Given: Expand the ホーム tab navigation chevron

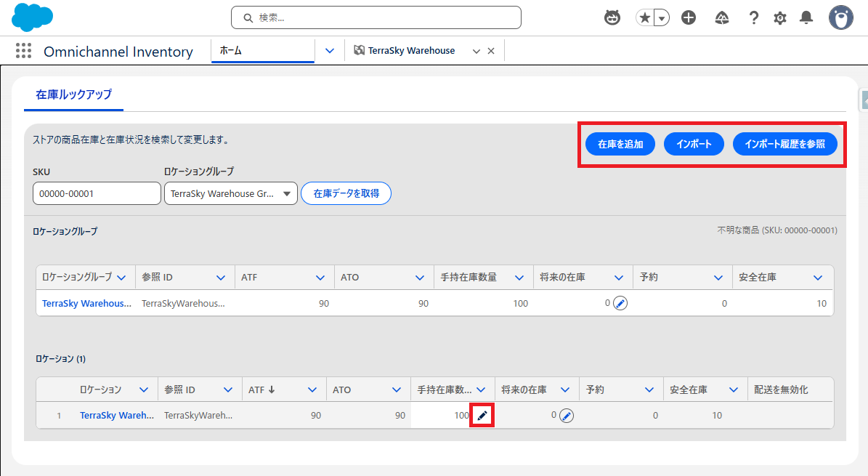Looking at the screenshot, I should click(x=330, y=51).
